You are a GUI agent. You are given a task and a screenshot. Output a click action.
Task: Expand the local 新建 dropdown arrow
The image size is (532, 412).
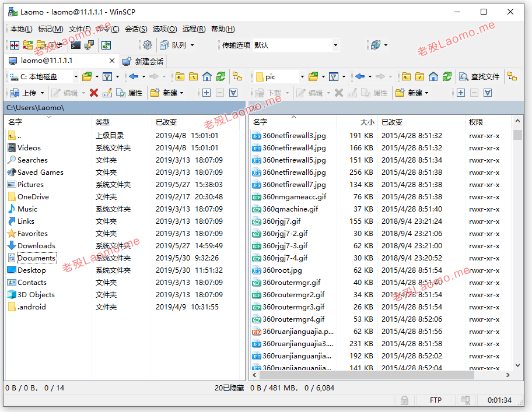tap(182, 93)
